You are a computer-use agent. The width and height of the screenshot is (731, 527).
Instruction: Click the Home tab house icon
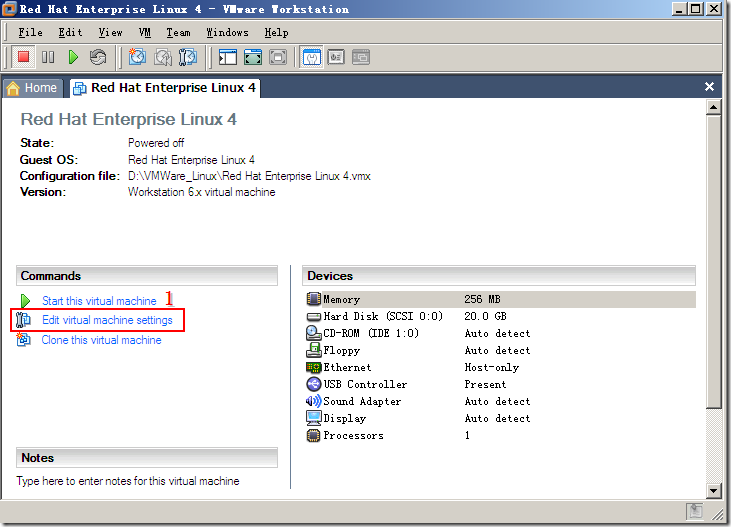pyautogui.click(x=13, y=88)
